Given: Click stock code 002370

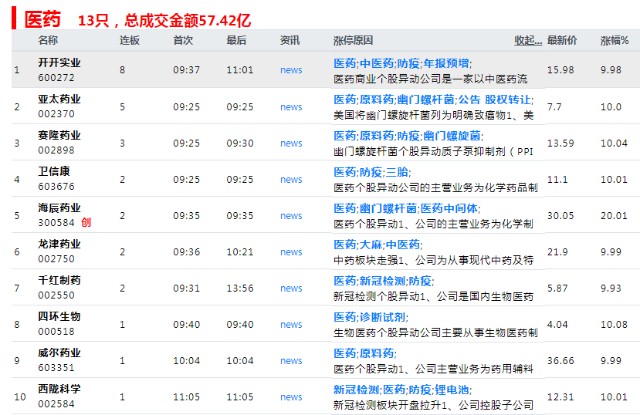Looking at the screenshot, I should [x=56, y=114].
